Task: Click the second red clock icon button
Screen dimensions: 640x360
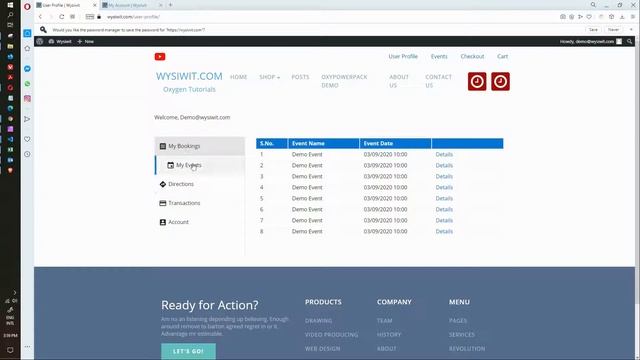Action: 500,82
